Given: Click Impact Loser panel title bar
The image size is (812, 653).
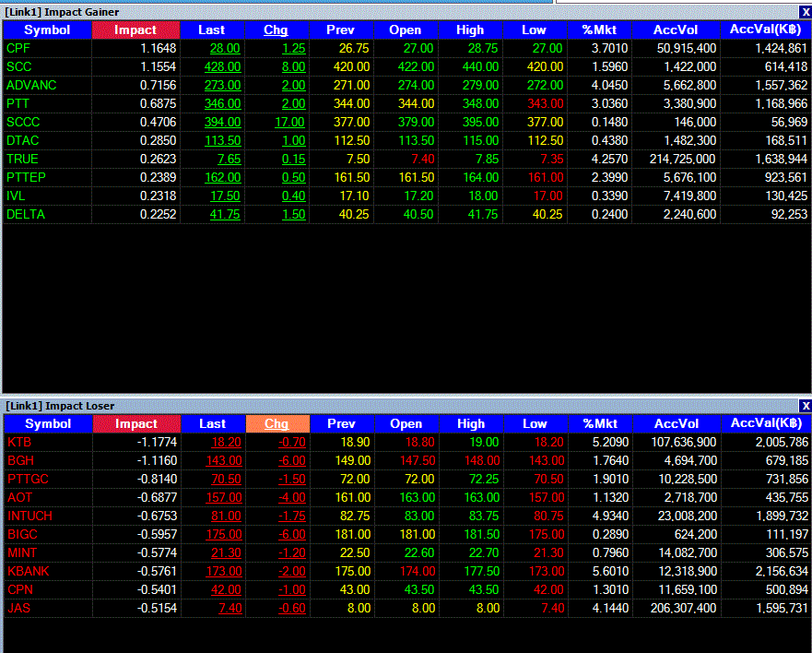Looking at the screenshot, I should [x=400, y=406].
